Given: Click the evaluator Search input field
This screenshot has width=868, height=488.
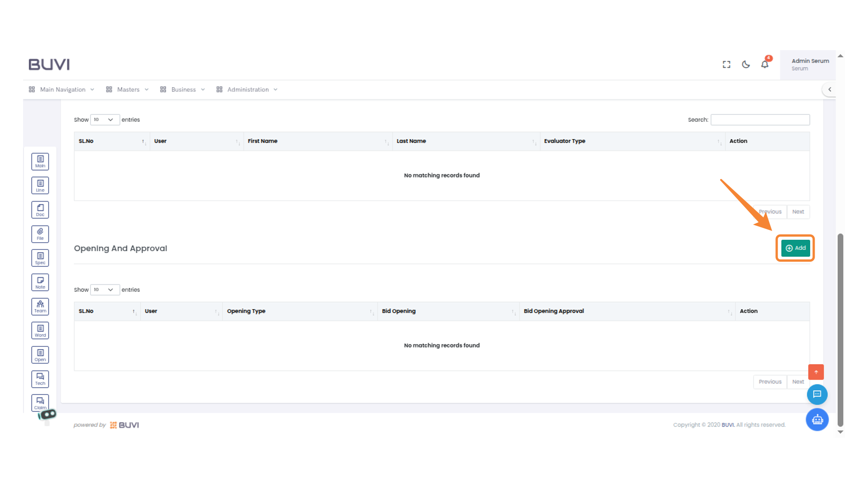Looking at the screenshot, I should tap(760, 120).
